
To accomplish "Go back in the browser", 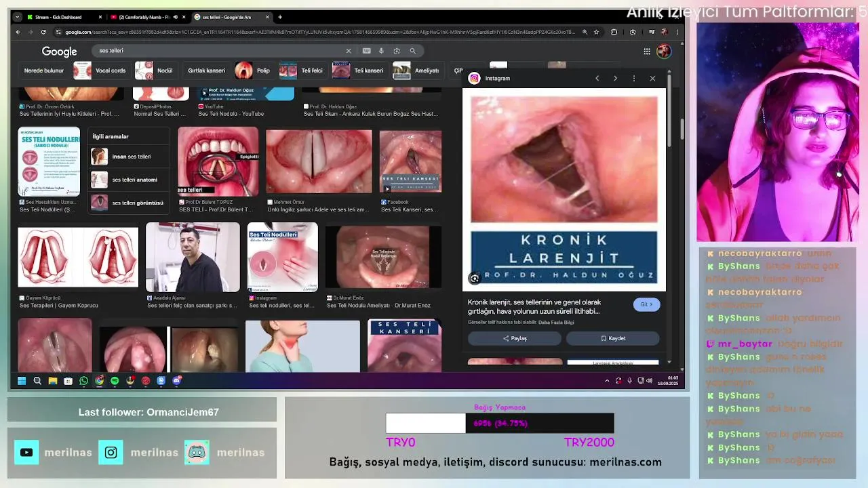I will pos(18,32).
